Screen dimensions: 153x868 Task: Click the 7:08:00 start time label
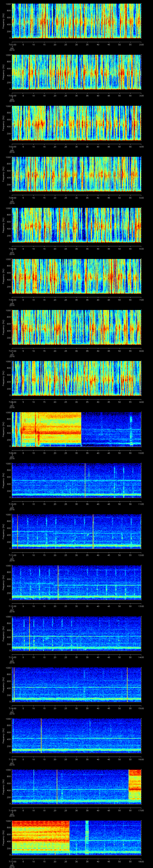[x=12, y=402]
